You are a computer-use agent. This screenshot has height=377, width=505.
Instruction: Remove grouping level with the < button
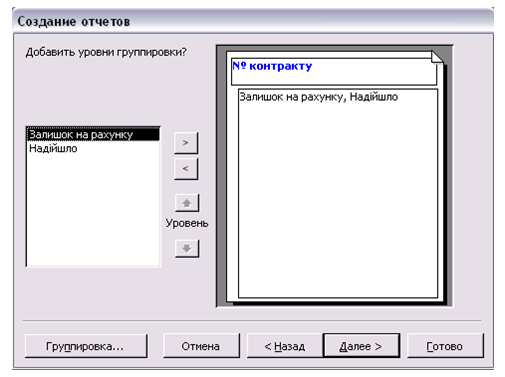coord(186,169)
